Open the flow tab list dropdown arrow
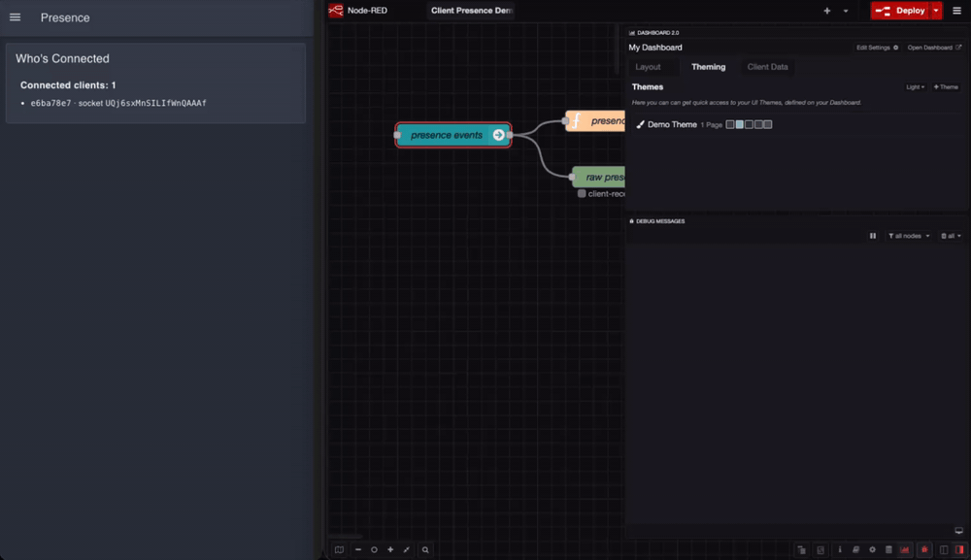 tap(846, 11)
